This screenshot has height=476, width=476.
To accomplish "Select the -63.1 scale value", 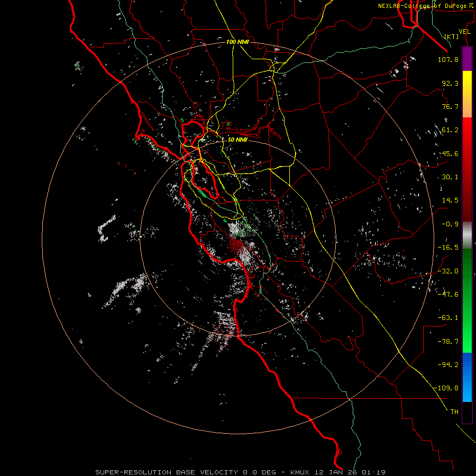I will [x=448, y=318].
